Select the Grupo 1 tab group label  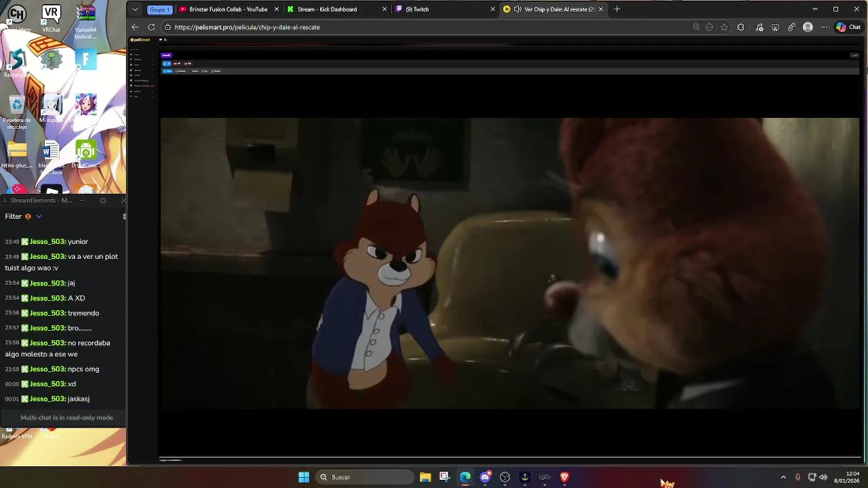pyautogui.click(x=159, y=9)
